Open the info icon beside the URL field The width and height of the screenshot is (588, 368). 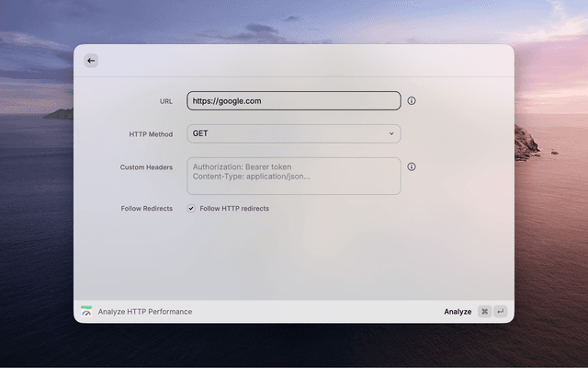[x=412, y=101]
